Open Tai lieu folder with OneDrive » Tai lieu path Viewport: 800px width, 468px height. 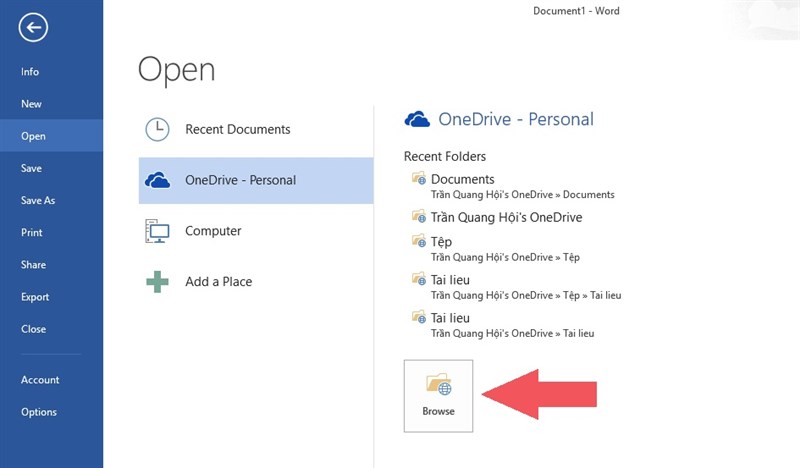click(x=451, y=318)
